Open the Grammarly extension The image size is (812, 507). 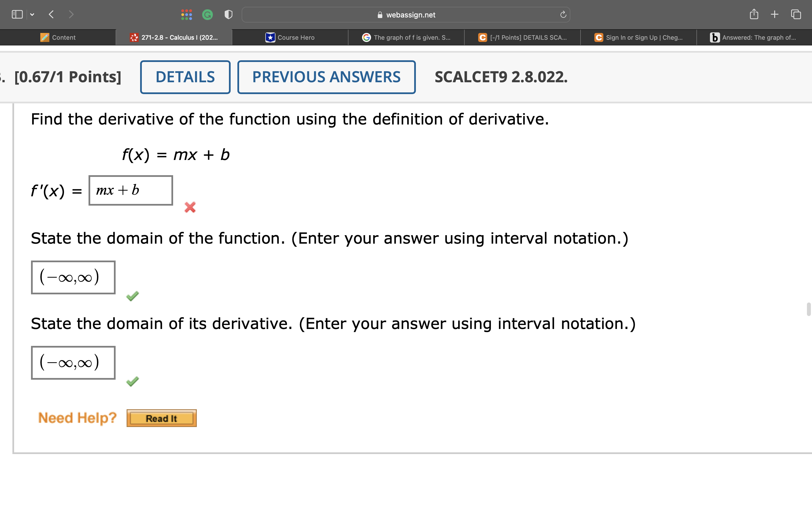tap(207, 14)
